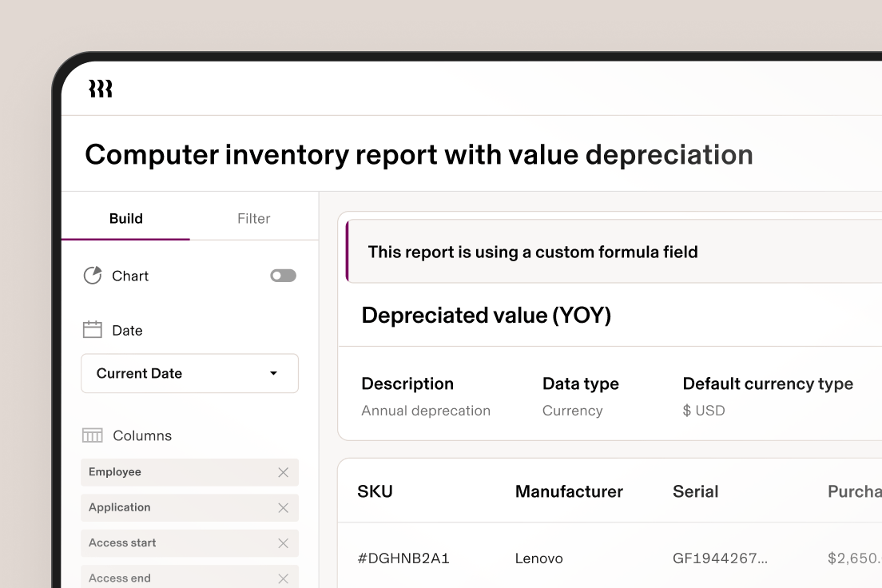Remove the Application column chip
This screenshot has width=882, height=588.
click(284, 507)
